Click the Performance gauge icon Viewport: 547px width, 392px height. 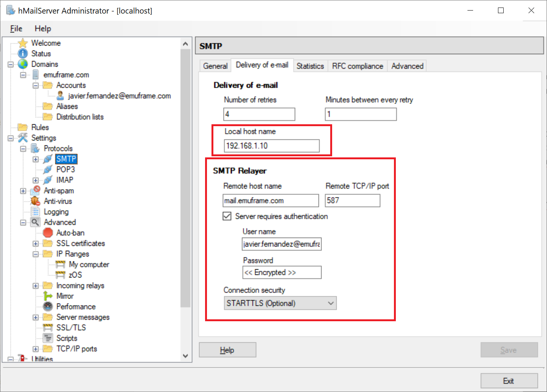48,307
